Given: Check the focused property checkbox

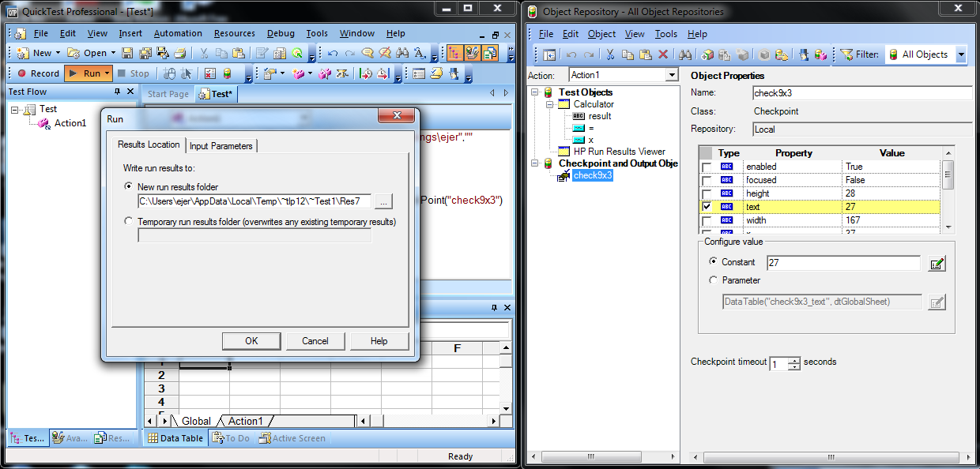Looking at the screenshot, I should pyautogui.click(x=707, y=180).
